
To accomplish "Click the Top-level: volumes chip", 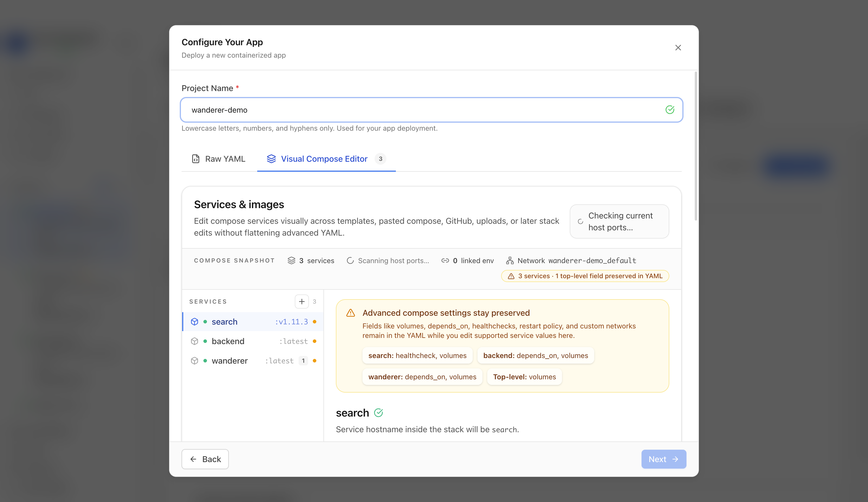I will [x=524, y=377].
